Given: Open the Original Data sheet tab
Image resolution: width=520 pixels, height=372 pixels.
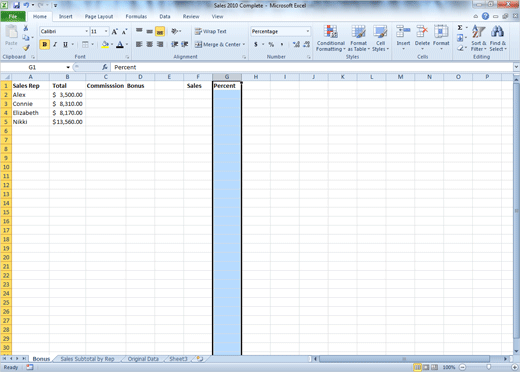Looking at the screenshot, I should pos(143,359).
